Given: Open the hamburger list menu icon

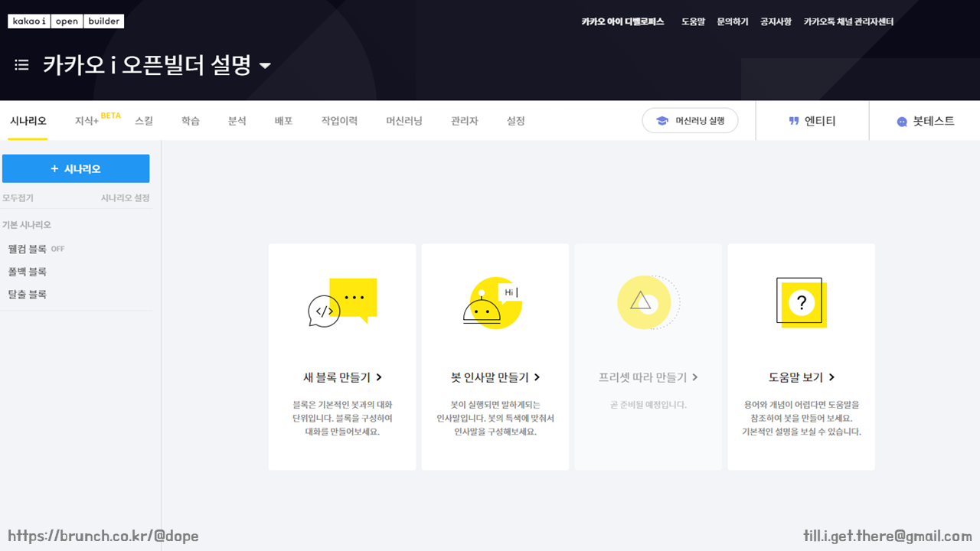Looking at the screenshot, I should coord(21,65).
